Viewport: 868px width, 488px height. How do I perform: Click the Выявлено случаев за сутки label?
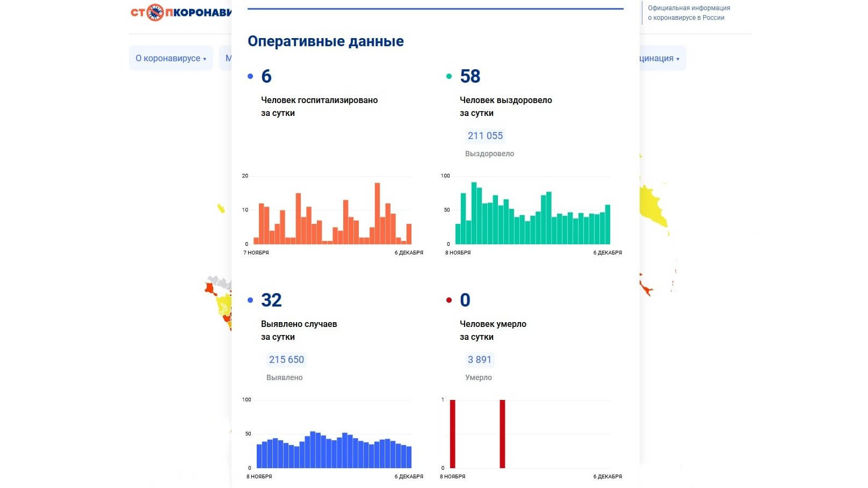[x=299, y=330]
